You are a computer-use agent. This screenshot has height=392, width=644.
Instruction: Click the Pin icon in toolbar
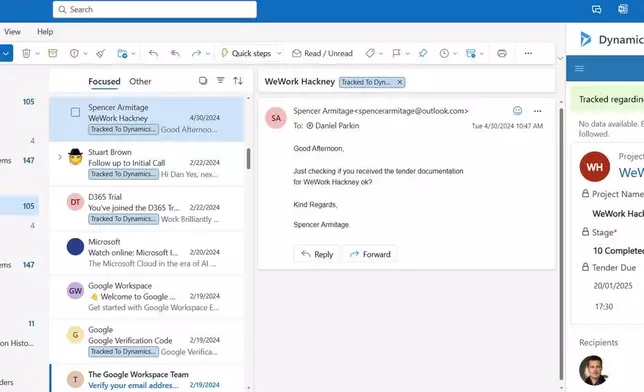coord(423,53)
